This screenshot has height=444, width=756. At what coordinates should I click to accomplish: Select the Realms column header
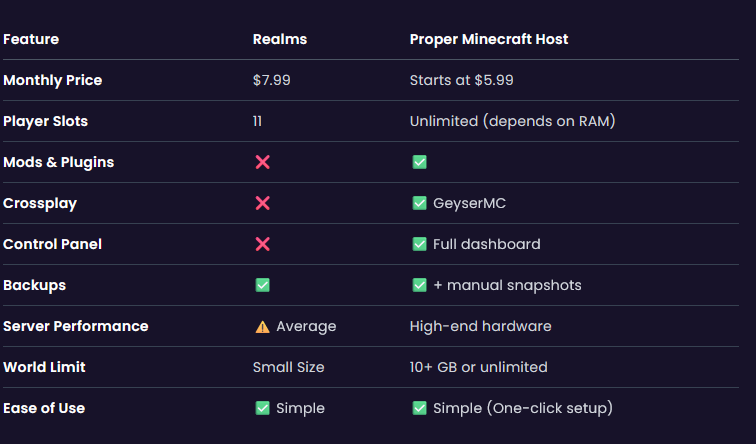tap(280, 39)
